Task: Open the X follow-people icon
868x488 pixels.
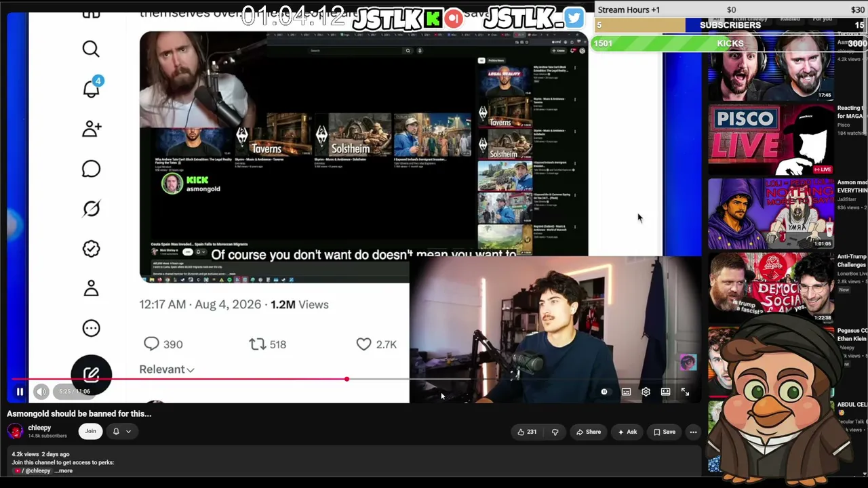Action: pos(92,128)
